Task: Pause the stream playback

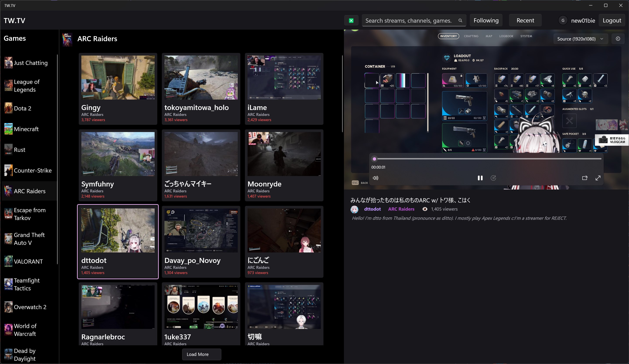Action: tap(480, 178)
